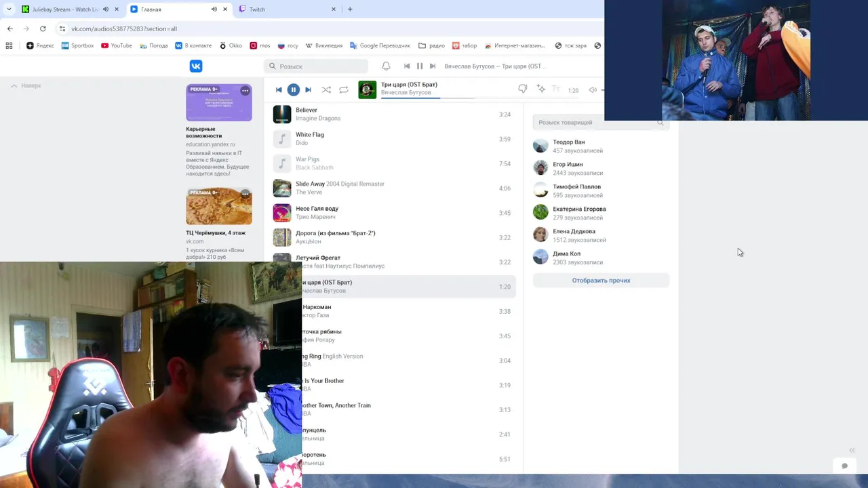Open the Карьерные возможности ad link

coord(204,132)
